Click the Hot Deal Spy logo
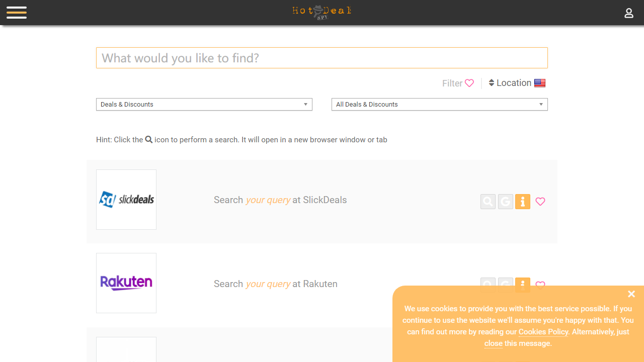Image resolution: width=644 pixels, height=362 pixels. pos(321,12)
